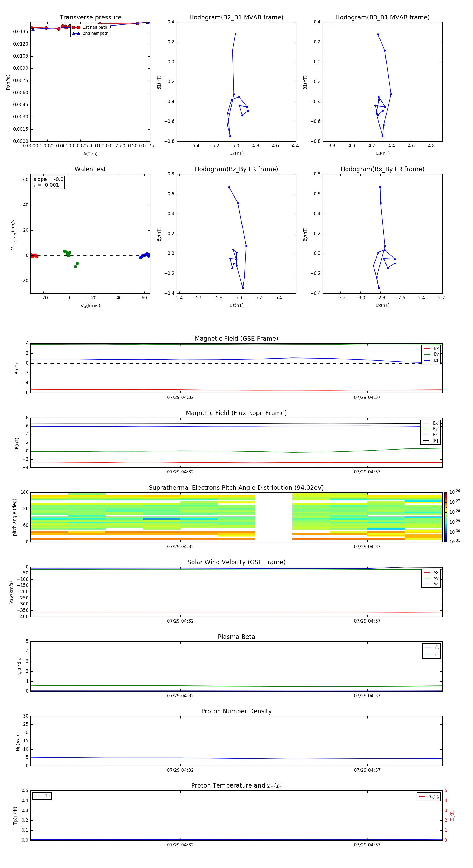Click the 'Plasma Beta' plot title

coord(236,637)
